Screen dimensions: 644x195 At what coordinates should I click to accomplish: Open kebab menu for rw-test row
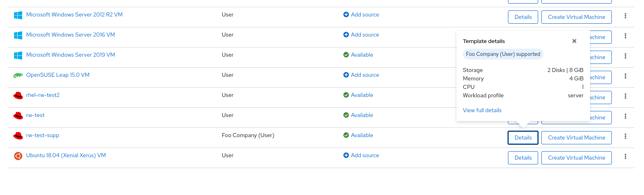625,116
